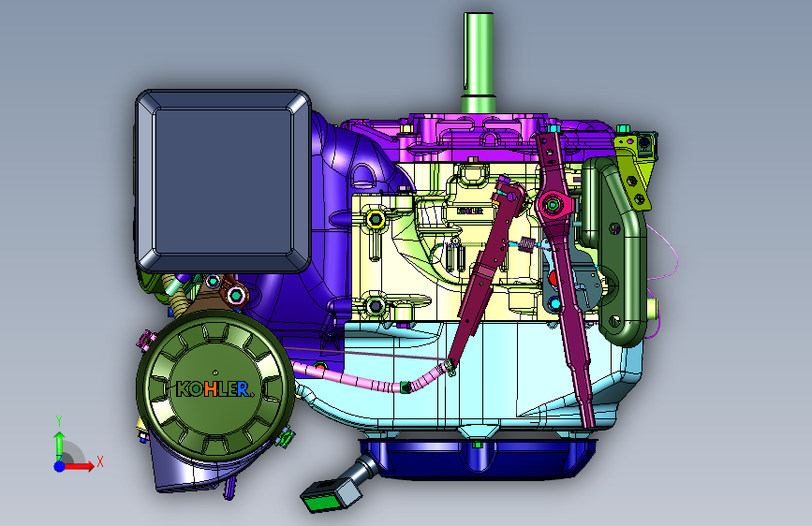Select the KOHLER logo on the round green cover
This screenshot has width=812, height=526.
click(214, 388)
